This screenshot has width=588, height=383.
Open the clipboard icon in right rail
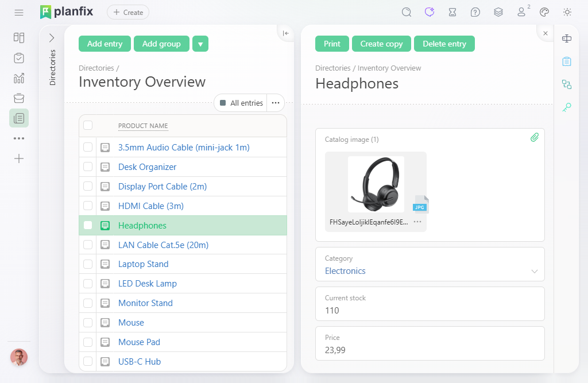567,61
